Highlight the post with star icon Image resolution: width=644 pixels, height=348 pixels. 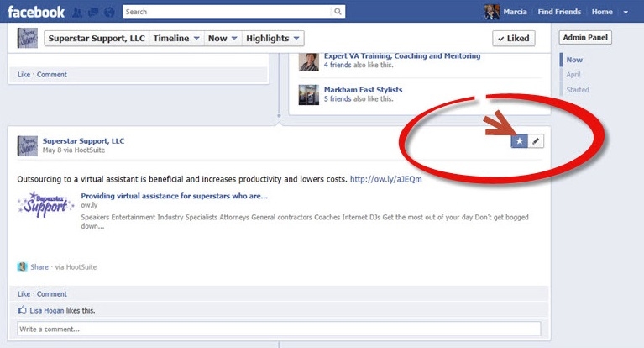519,141
